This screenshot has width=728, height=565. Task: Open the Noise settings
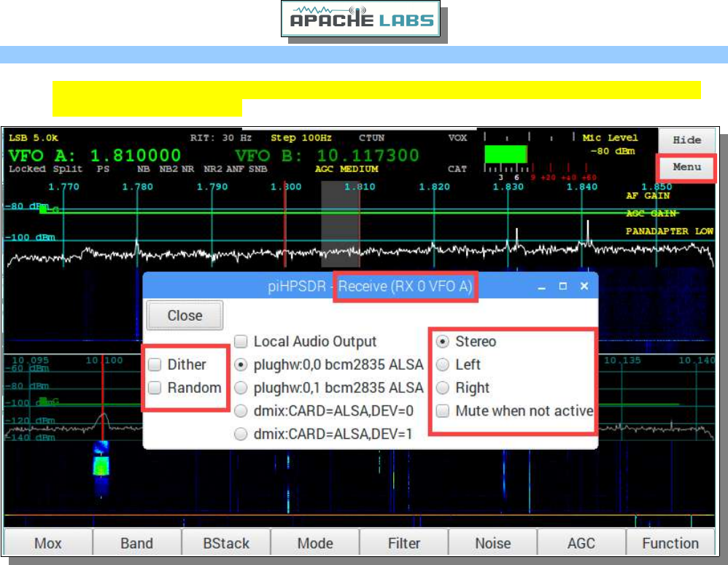pos(492,542)
